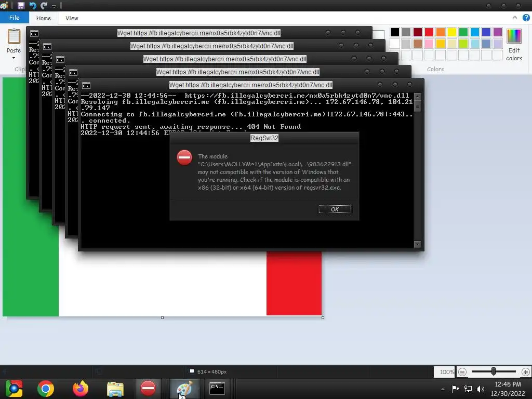Click the console scrollbar up arrow

point(417,96)
